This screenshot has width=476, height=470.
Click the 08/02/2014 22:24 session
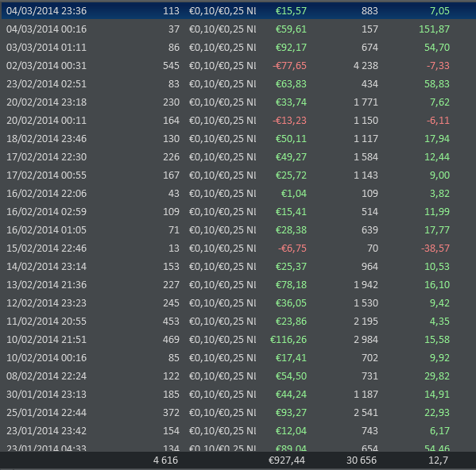238,376
